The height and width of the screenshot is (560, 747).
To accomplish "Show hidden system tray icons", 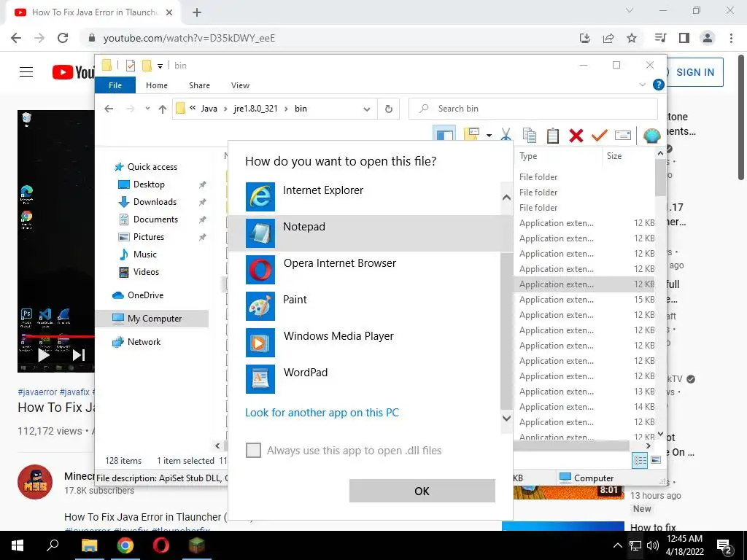I will pos(617,545).
